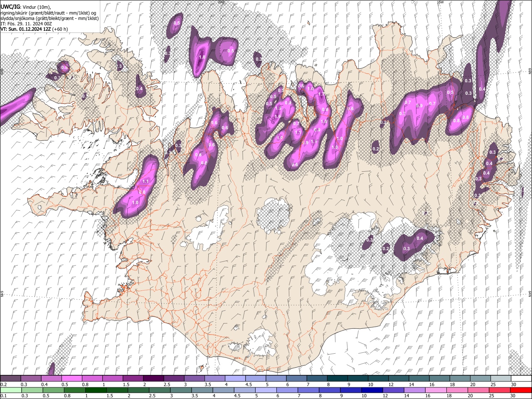Pick bottom-row legend swatch between 10 and 12
Viewport: 532px width, 399px height.
(372, 390)
